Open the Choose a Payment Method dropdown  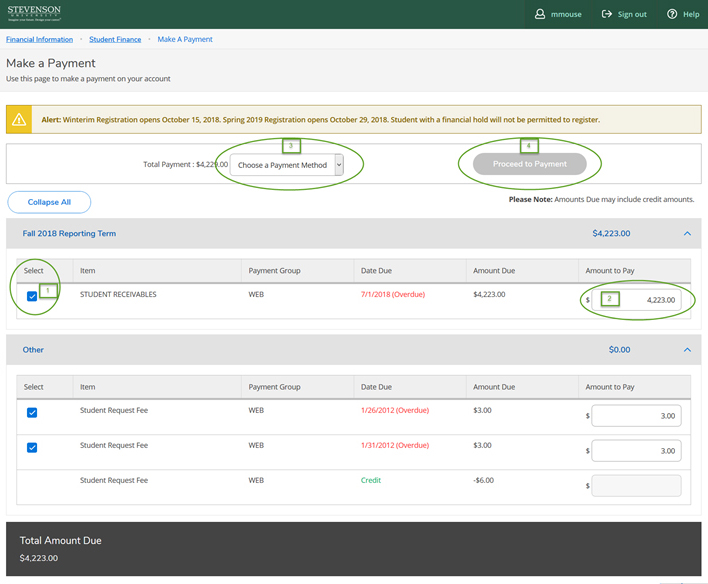pyautogui.click(x=286, y=165)
